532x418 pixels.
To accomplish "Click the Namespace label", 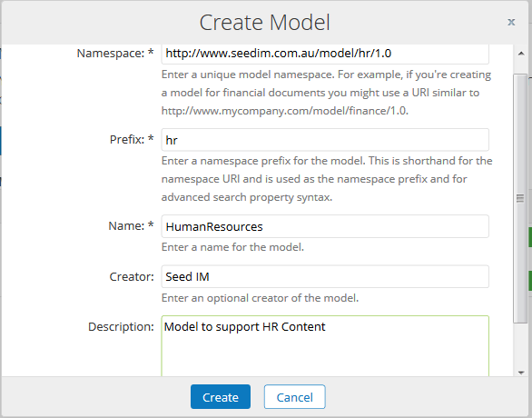I will [115, 53].
